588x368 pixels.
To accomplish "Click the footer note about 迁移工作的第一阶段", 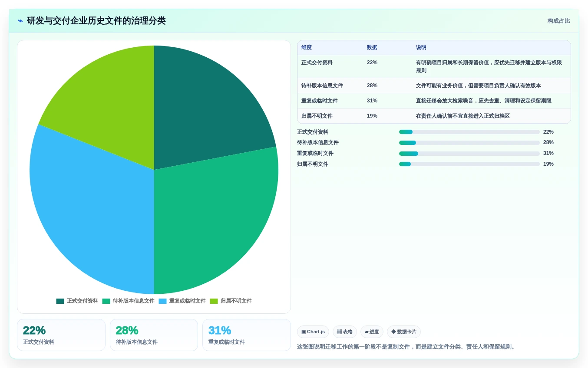I will 407,347.
